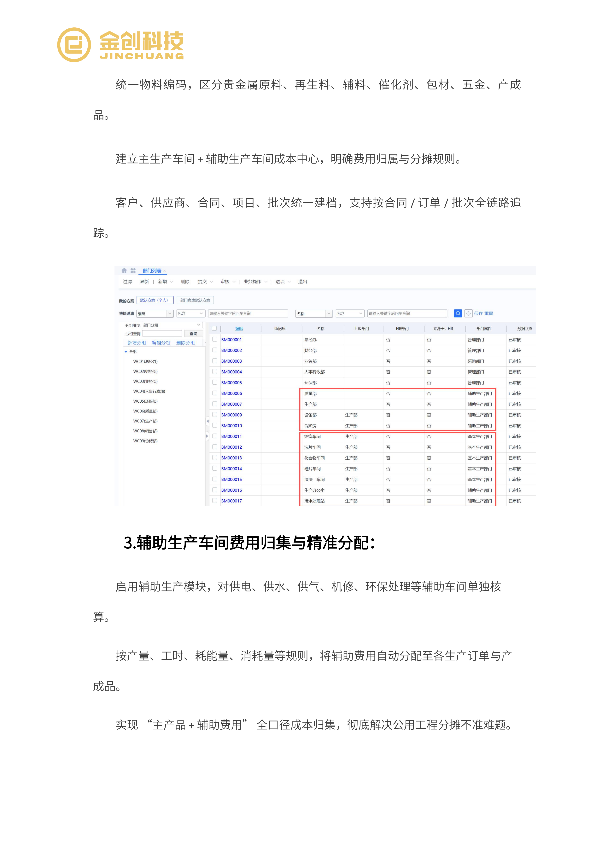Check the box for row BM000007
614x868 pixels.
(x=214, y=404)
